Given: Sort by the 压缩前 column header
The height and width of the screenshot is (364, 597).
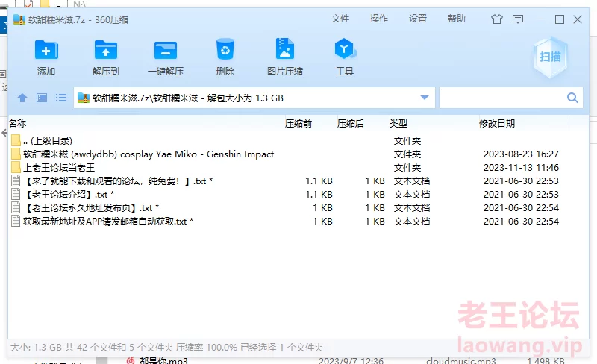Looking at the screenshot, I should tap(298, 123).
